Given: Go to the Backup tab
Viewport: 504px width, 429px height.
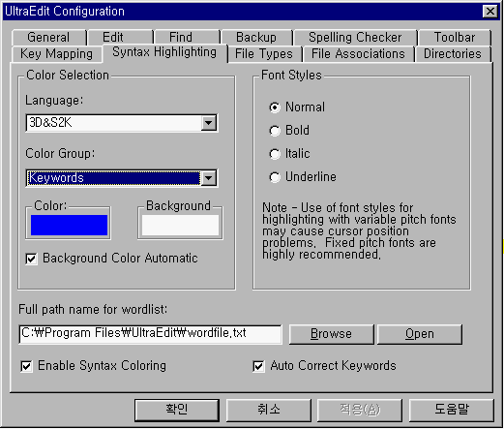Looking at the screenshot, I should point(256,38).
